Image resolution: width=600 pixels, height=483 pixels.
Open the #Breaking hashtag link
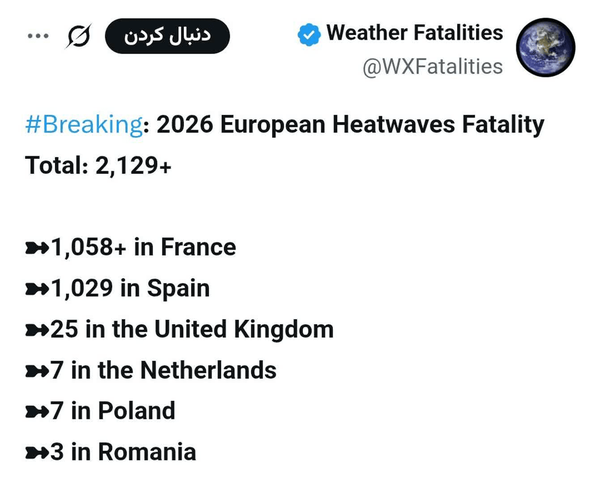pyautogui.click(x=84, y=125)
